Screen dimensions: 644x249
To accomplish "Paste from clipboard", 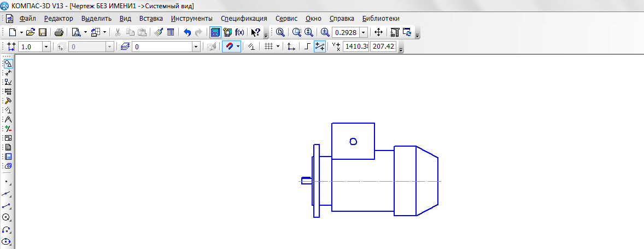I will pyautogui.click(x=142, y=32).
